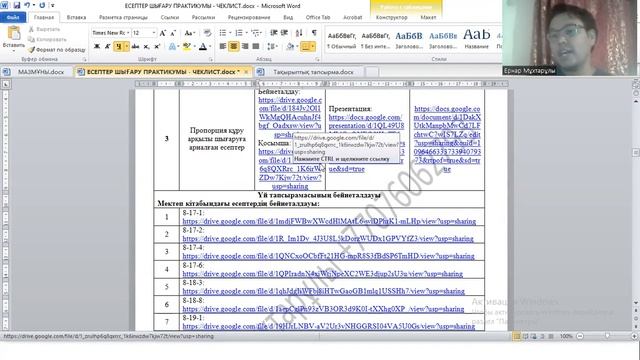640x360 pixels.
Task: Toggle paragraph marks (¶) display
Action: [x=314, y=33]
